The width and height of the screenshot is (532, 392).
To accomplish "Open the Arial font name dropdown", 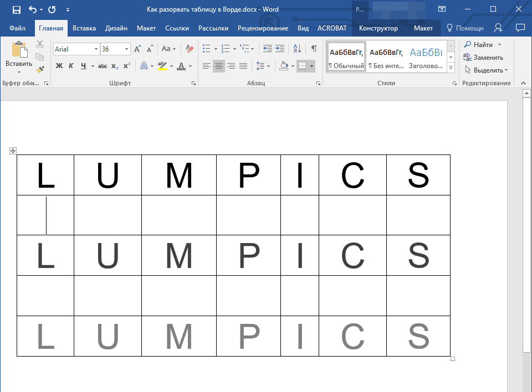I will click(96, 49).
